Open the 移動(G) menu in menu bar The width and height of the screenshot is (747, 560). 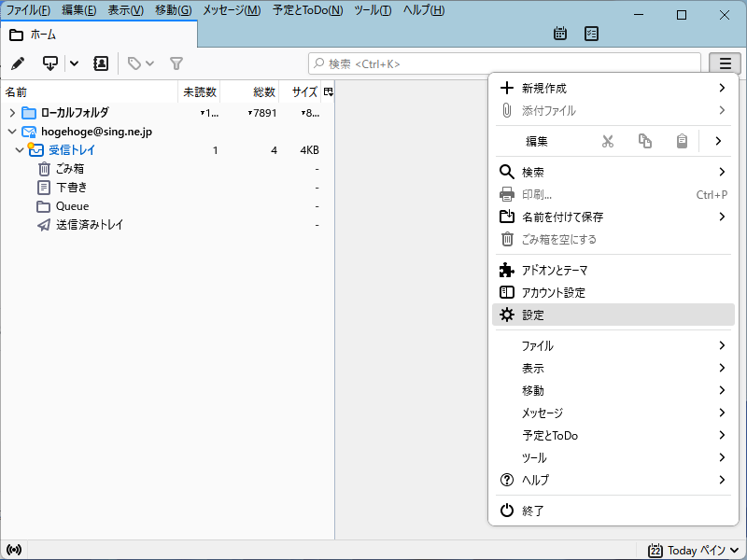tap(173, 10)
